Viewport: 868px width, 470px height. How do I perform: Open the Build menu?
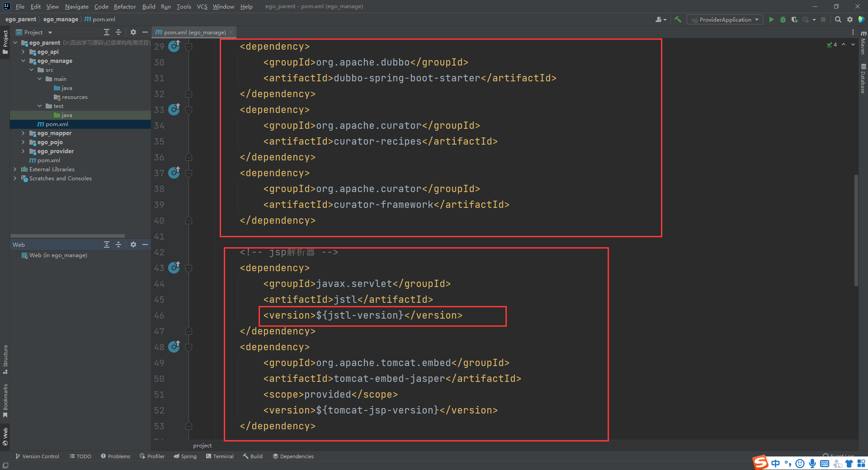point(149,6)
